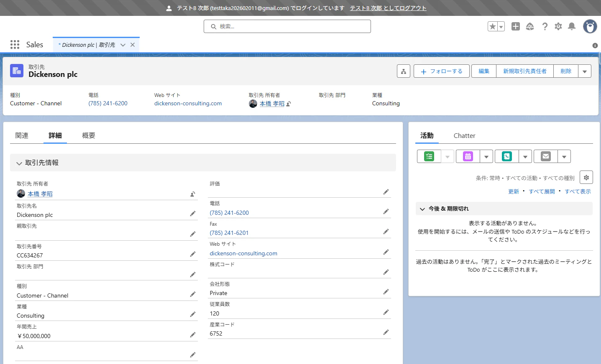Screen dimensions: 601x364
Task: Create a new task with green icon
Action: 429,156
